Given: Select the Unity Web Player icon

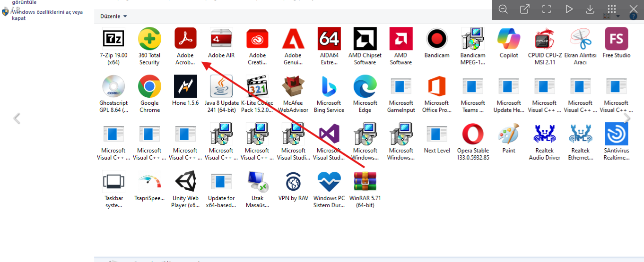Looking at the screenshot, I should (x=185, y=182).
